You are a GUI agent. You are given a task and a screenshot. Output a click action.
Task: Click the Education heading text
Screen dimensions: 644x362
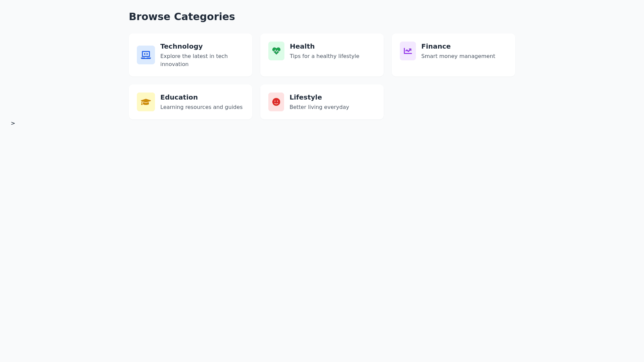(179, 97)
